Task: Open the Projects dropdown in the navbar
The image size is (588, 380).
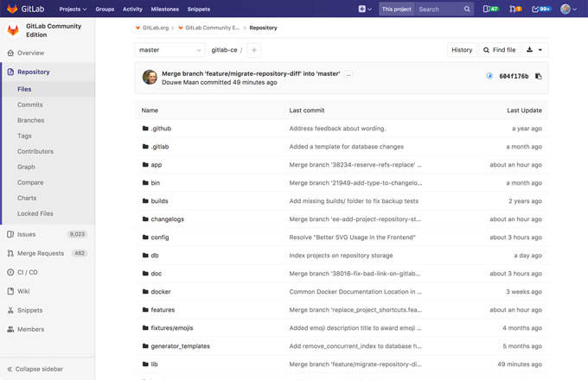Action: point(73,9)
